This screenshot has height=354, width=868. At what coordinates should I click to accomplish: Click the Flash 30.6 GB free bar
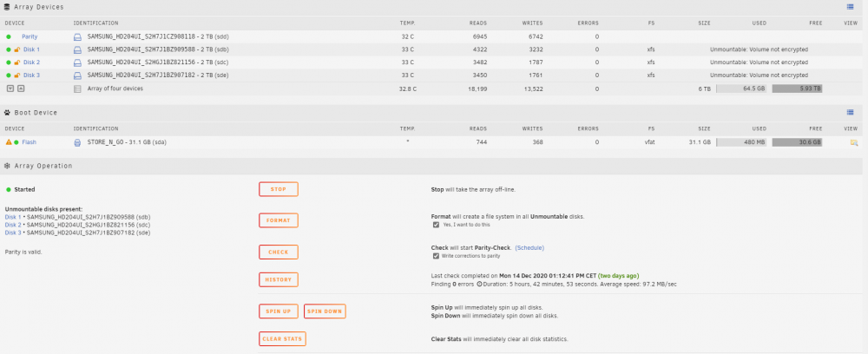tap(797, 142)
